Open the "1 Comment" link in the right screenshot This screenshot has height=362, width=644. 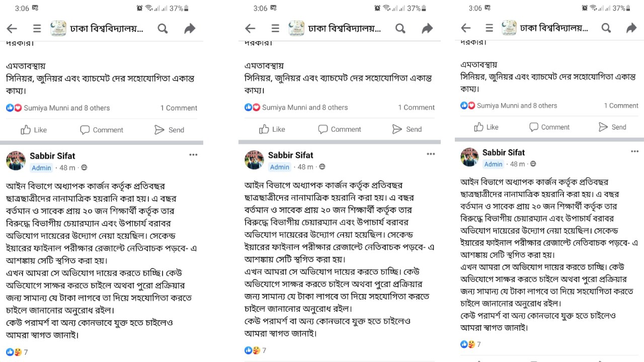(621, 106)
